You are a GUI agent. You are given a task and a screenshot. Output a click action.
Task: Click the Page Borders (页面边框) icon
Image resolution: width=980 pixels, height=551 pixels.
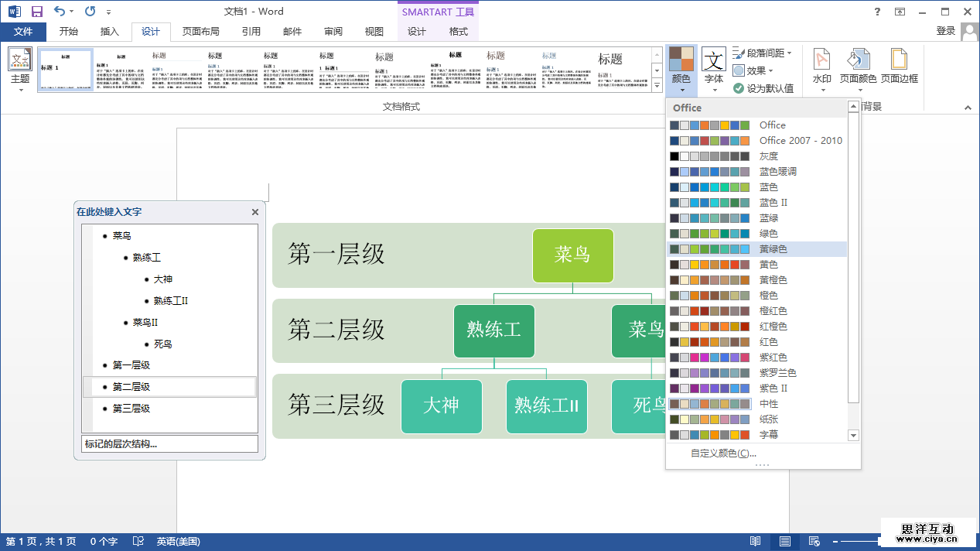click(x=899, y=66)
